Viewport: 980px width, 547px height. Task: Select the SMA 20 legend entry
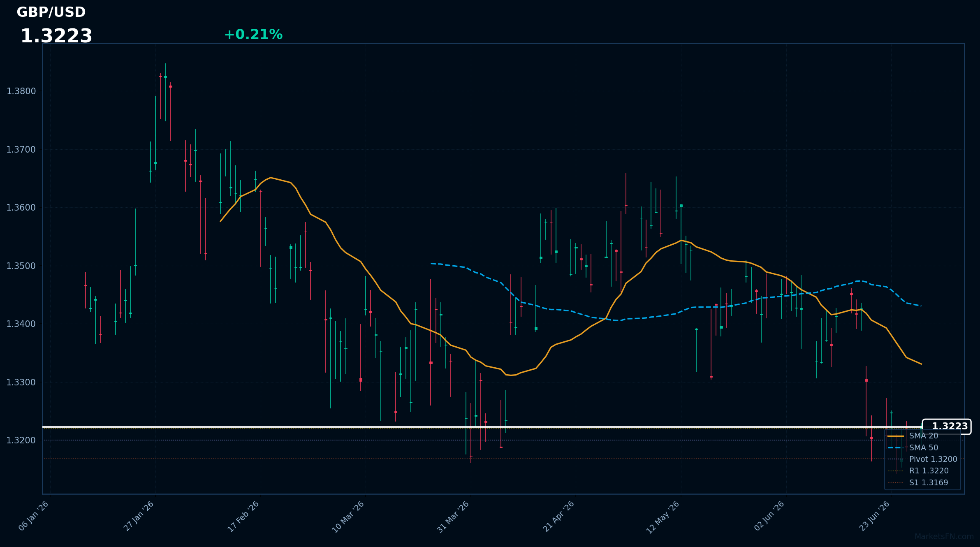point(913,436)
